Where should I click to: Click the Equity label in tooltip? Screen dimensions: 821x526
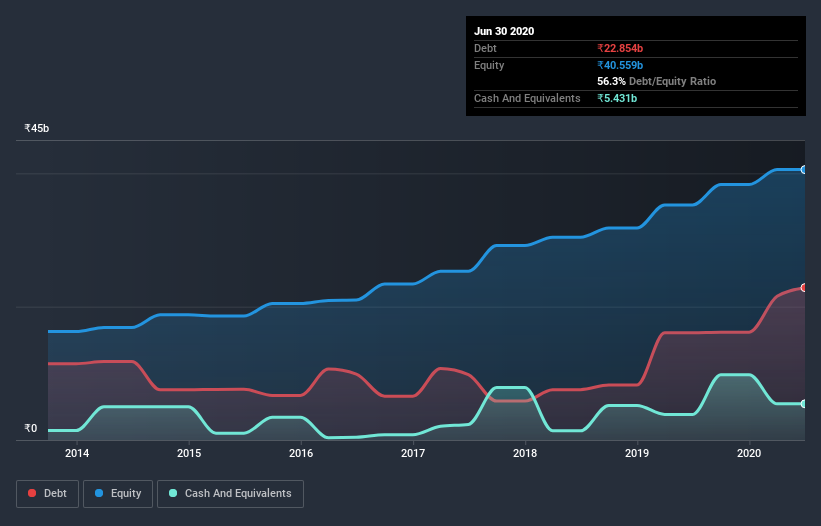[489, 65]
